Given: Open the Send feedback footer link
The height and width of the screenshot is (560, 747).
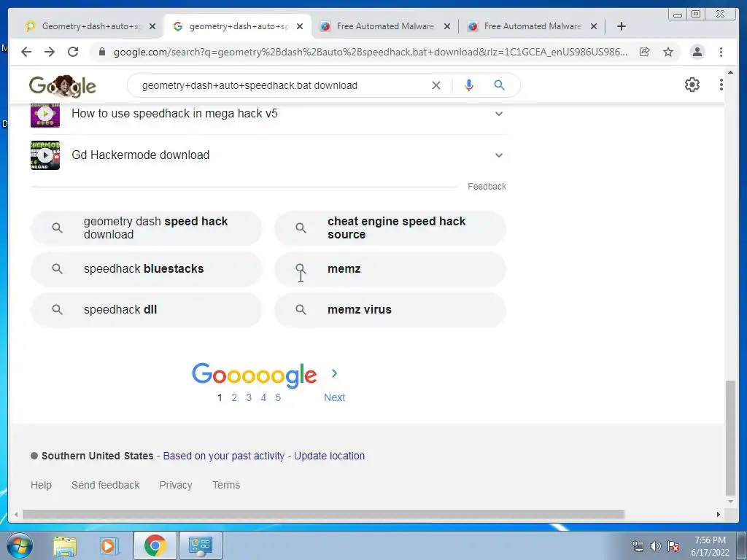Looking at the screenshot, I should coord(105,485).
